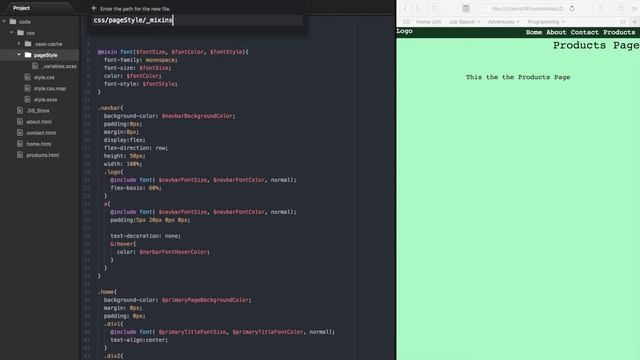Collapse the pageStyle folder arrow
This screenshot has width=640, height=360.
coord(19,55)
